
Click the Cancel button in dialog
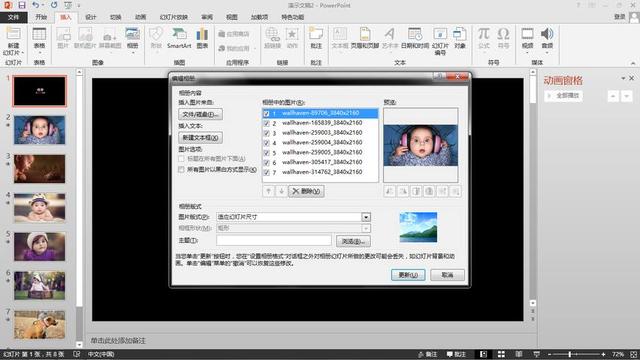coord(447,275)
